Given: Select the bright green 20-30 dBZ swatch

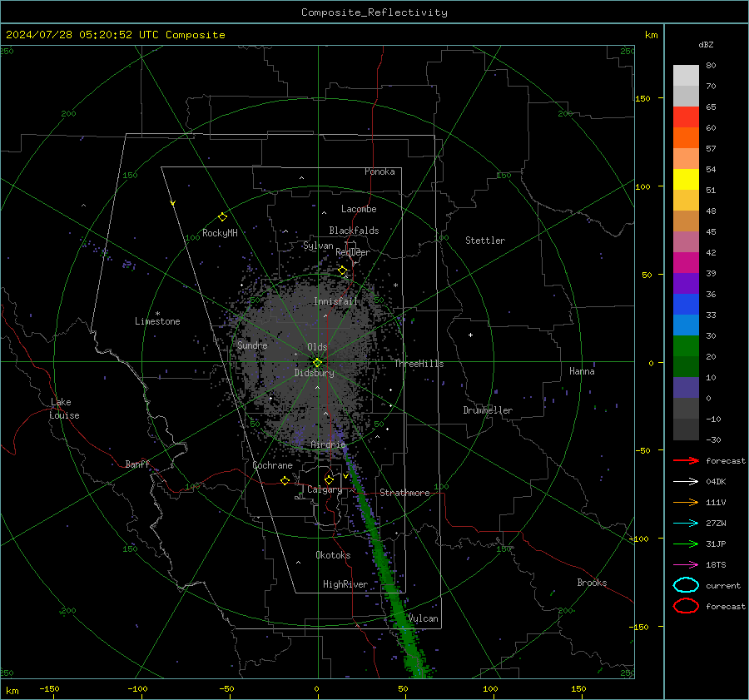Looking at the screenshot, I should click(x=686, y=346).
